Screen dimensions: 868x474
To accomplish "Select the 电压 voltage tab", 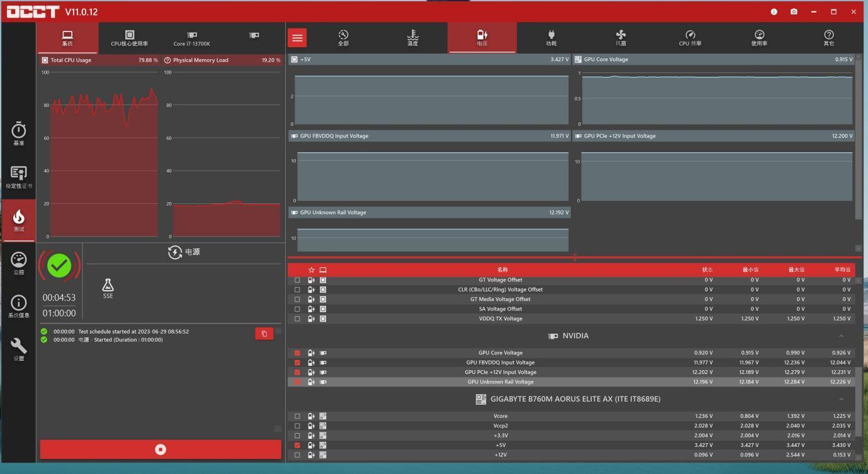I will (482, 38).
